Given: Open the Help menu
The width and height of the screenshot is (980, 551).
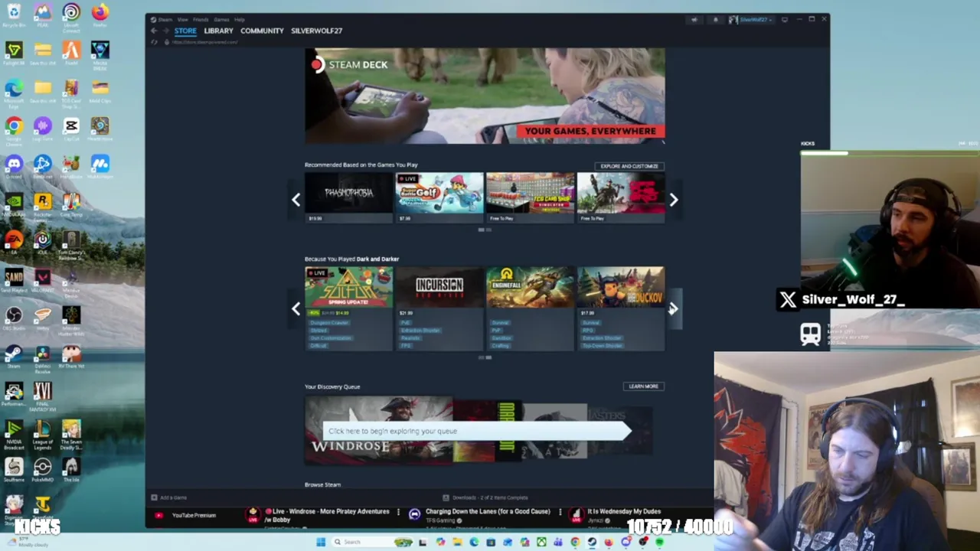Looking at the screenshot, I should pyautogui.click(x=240, y=20).
